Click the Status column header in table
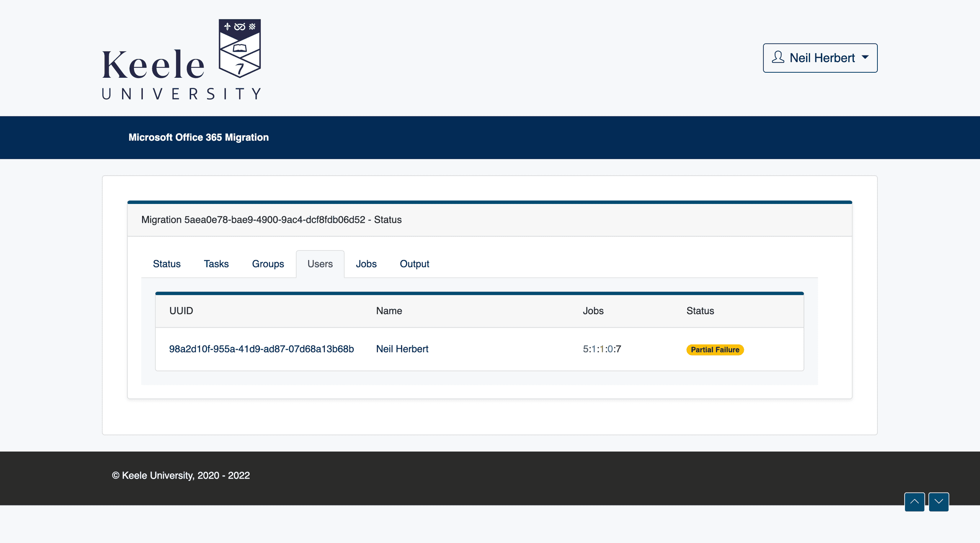 tap(700, 310)
